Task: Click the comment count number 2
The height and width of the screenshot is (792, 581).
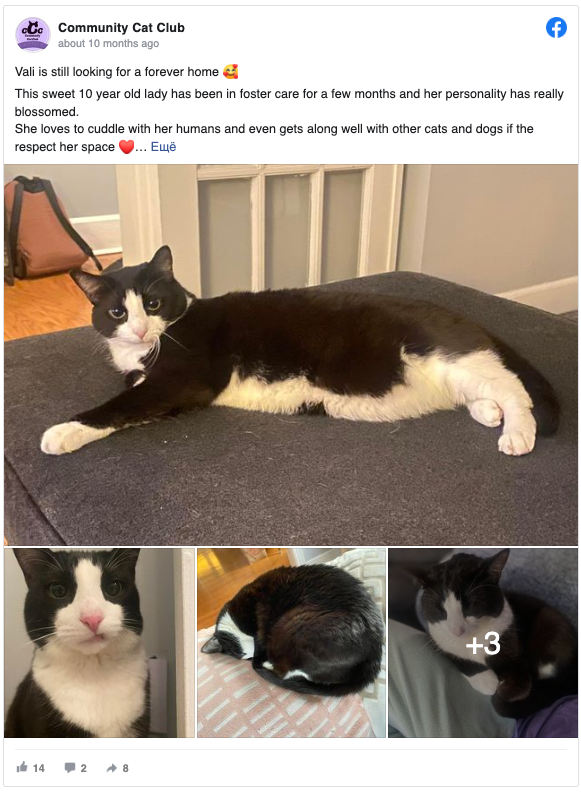Action: 83,768
